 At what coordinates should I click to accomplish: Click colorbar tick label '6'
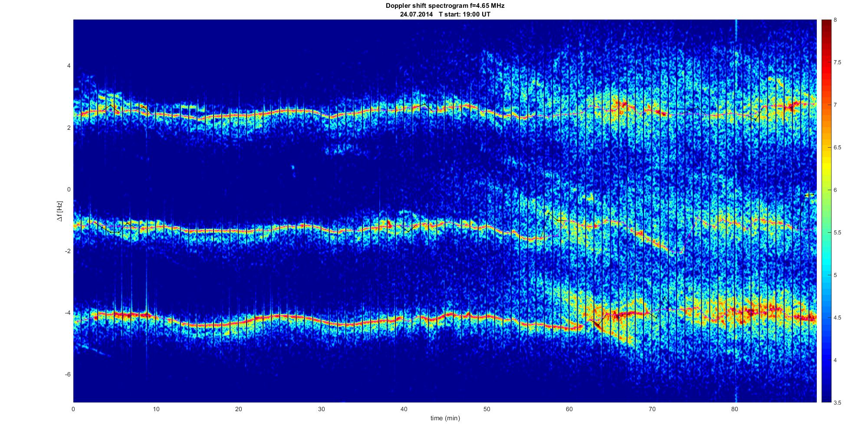[x=835, y=190]
